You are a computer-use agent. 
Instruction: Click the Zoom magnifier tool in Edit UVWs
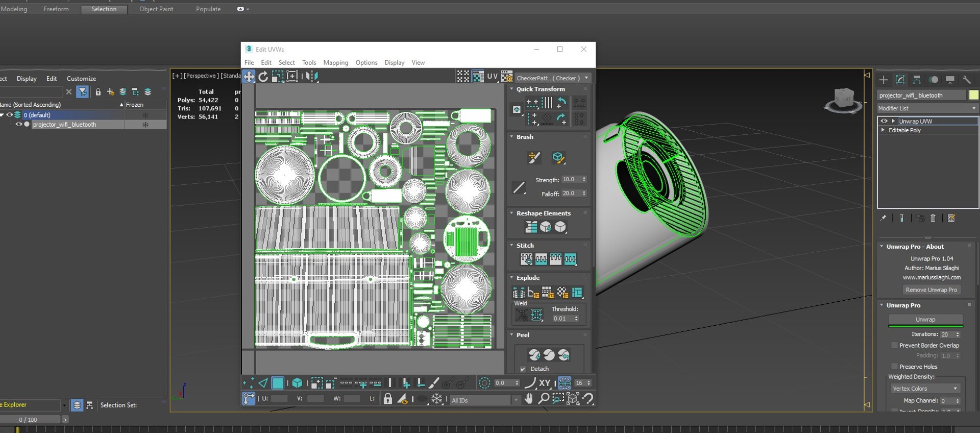point(544,399)
